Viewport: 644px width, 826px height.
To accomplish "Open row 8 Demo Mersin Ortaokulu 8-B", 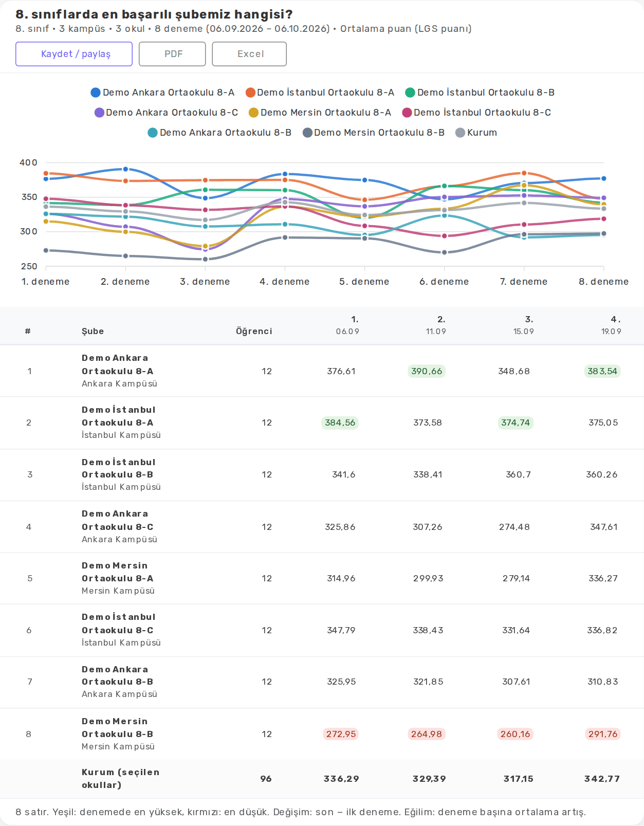I will [322, 734].
